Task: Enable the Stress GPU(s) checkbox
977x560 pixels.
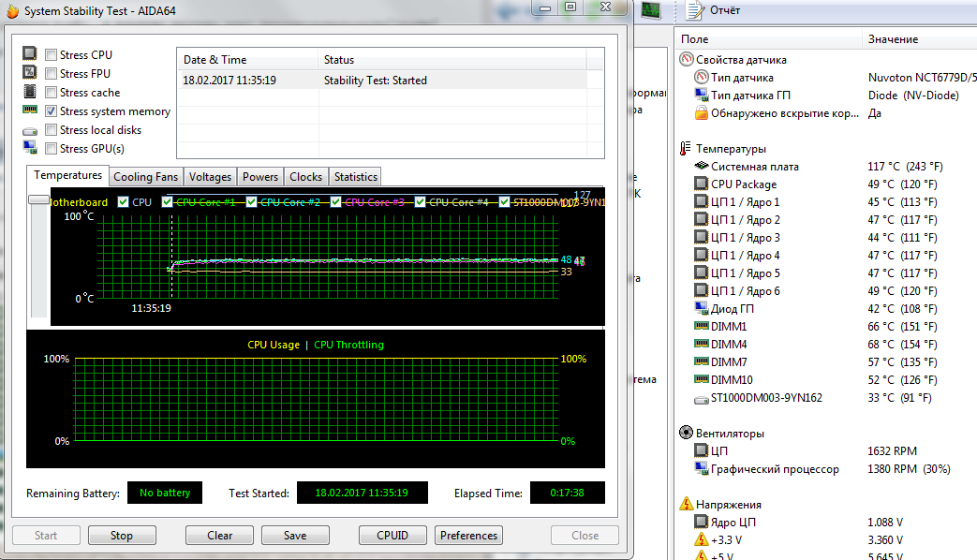Action: tap(52, 148)
